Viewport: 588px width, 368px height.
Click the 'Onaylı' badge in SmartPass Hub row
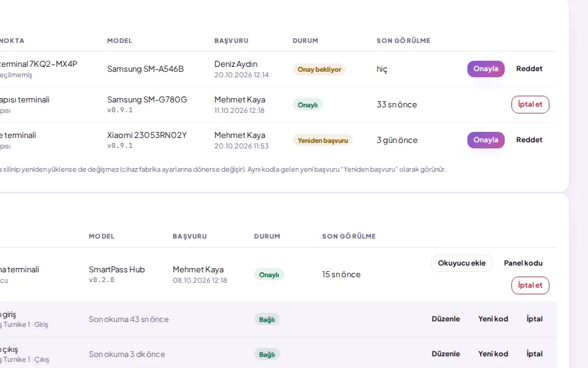(269, 275)
